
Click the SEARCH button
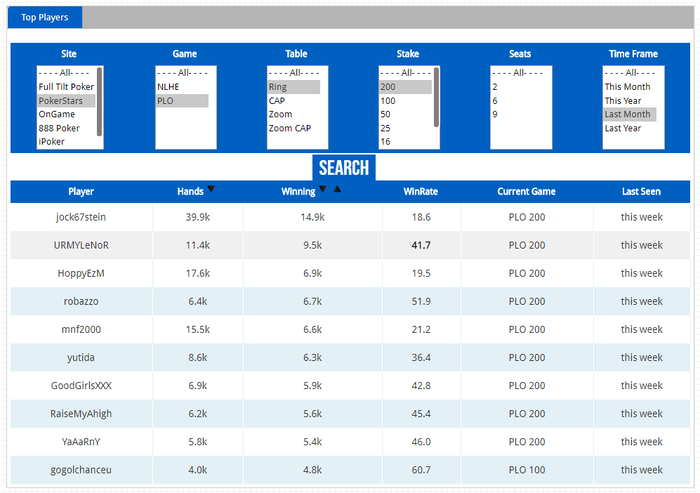click(x=344, y=168)
